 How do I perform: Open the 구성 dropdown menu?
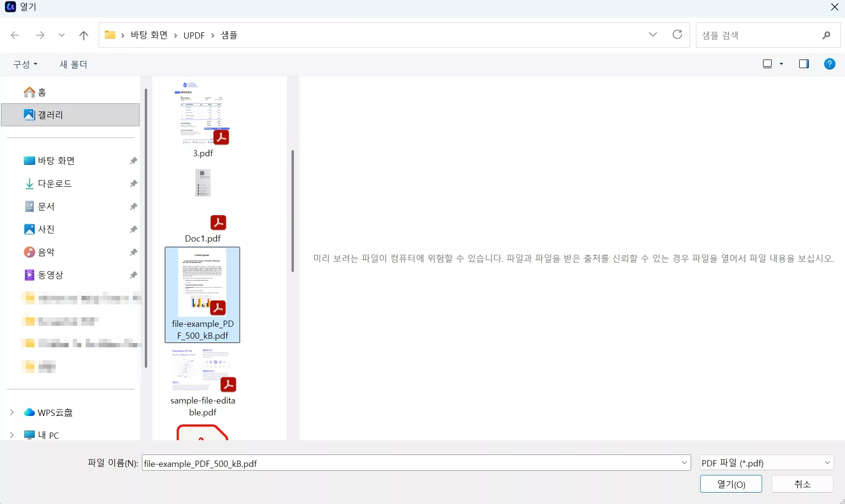(x=25, y=64)
